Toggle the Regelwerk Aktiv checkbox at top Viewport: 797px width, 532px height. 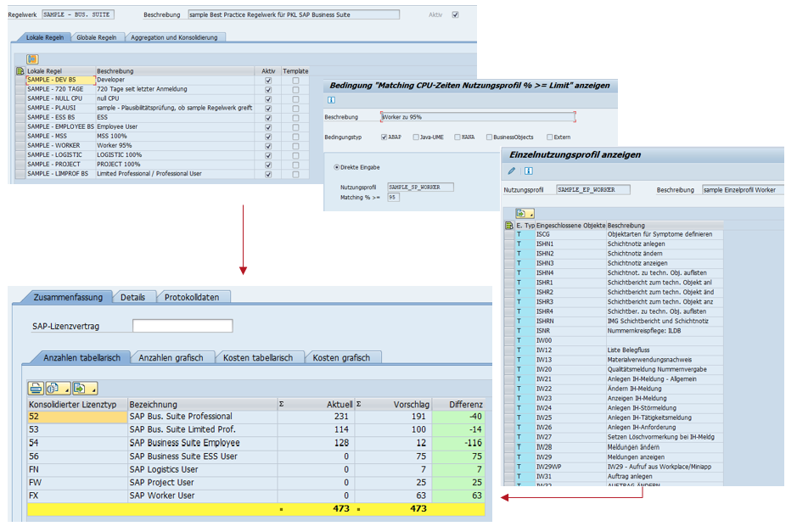click(456, 14)
